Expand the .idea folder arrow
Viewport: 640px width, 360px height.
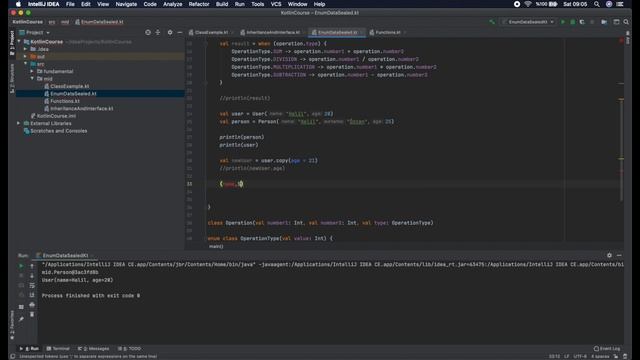pyautogui.click(x=25, y=49)
